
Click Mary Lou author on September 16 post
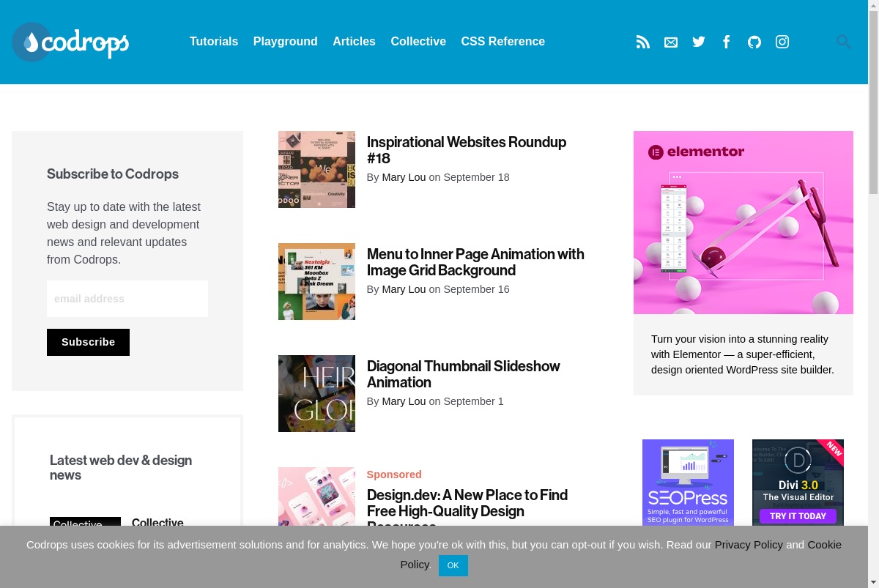[404, 289]
